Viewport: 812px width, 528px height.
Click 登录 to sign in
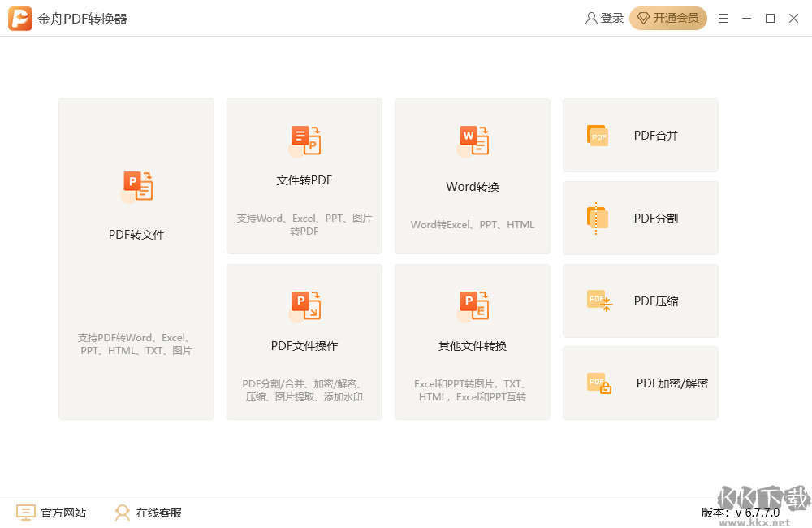pyautogui.click(x=612, y=18)
